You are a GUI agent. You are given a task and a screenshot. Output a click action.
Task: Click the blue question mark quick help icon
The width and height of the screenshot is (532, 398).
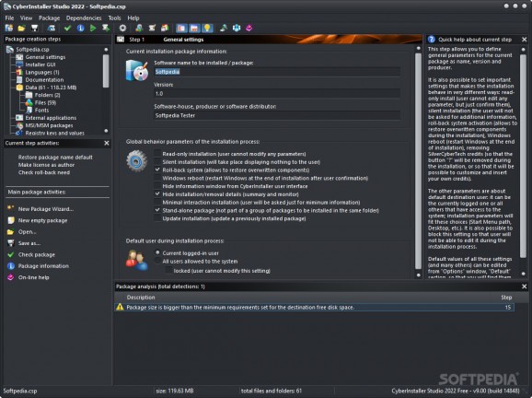432,40
